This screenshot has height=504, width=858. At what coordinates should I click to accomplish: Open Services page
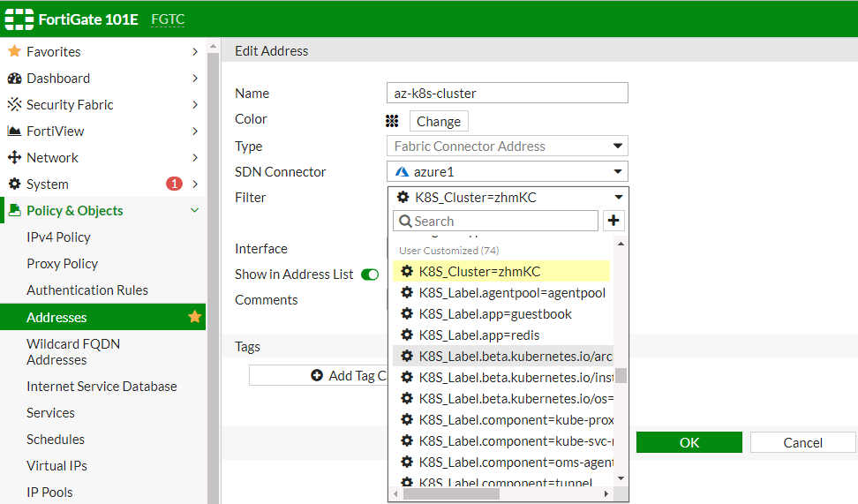pyautogui.click(x=51, y=412)
